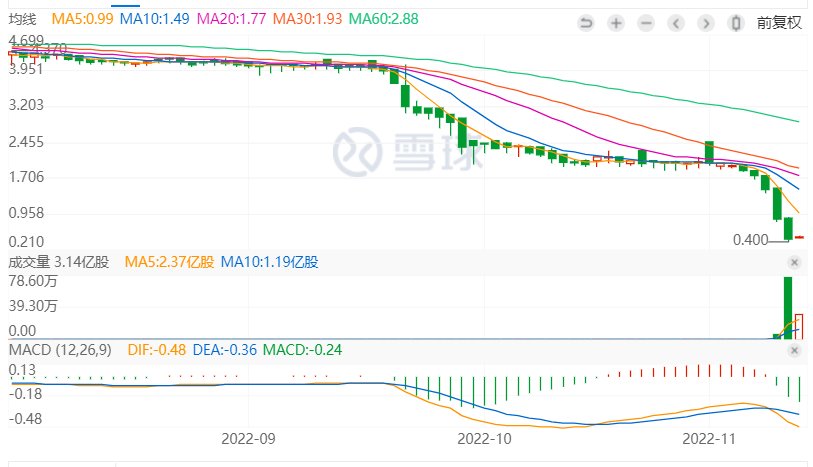The width and height of the screenshot is (813, 467).
Task: Click the -0.18 MACD axis label
Action: [x=25, y=394]
